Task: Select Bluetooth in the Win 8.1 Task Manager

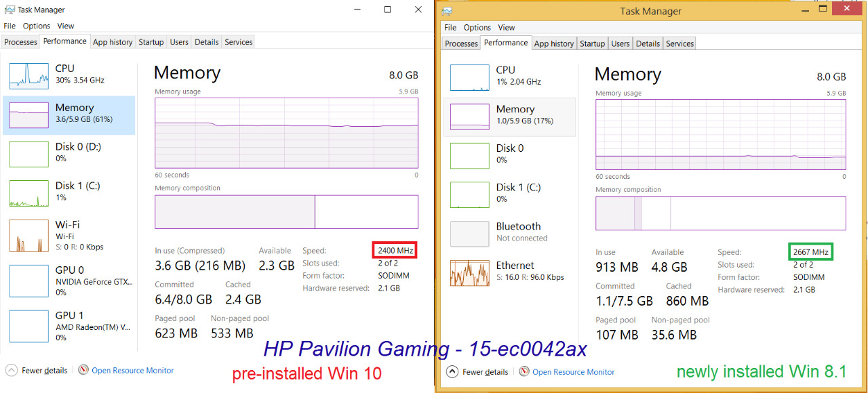Action: tap(519, 232)
